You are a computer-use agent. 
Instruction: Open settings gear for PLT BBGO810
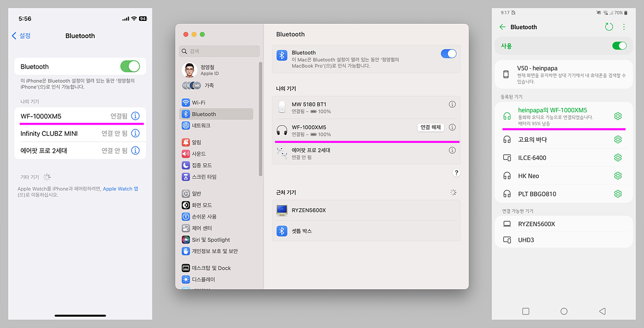coord(618,194)
